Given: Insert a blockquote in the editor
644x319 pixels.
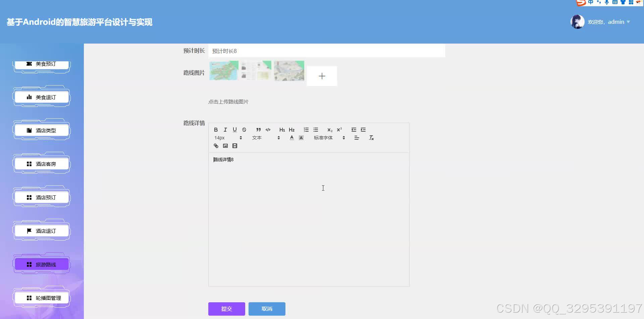Looking at the screenshot, I should (x=258, y=130).
